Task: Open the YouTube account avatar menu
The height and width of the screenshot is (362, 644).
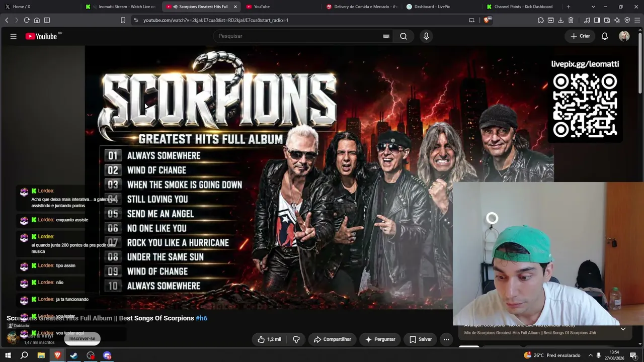Action: pos(624,36)
